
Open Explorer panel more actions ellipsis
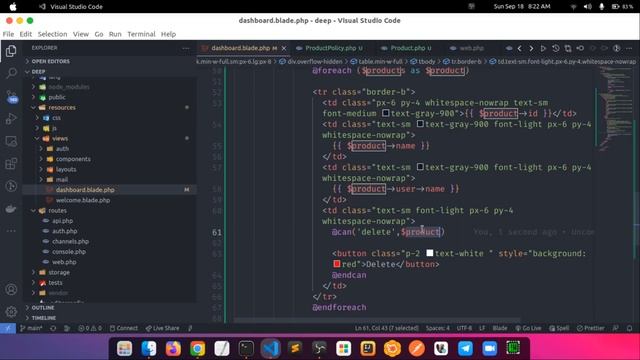tap(186, 48)
